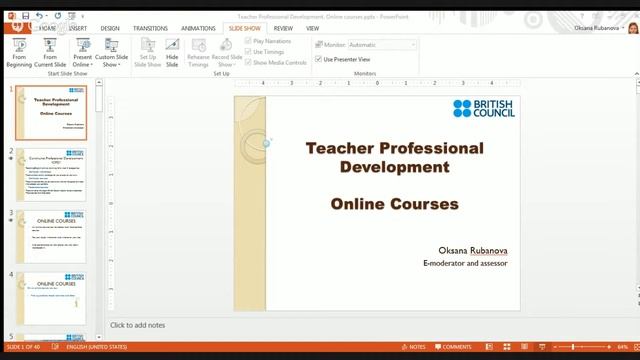Switch to Normal view icon
This screenshot has height=360, width=640.
click(x=489, y=347)
